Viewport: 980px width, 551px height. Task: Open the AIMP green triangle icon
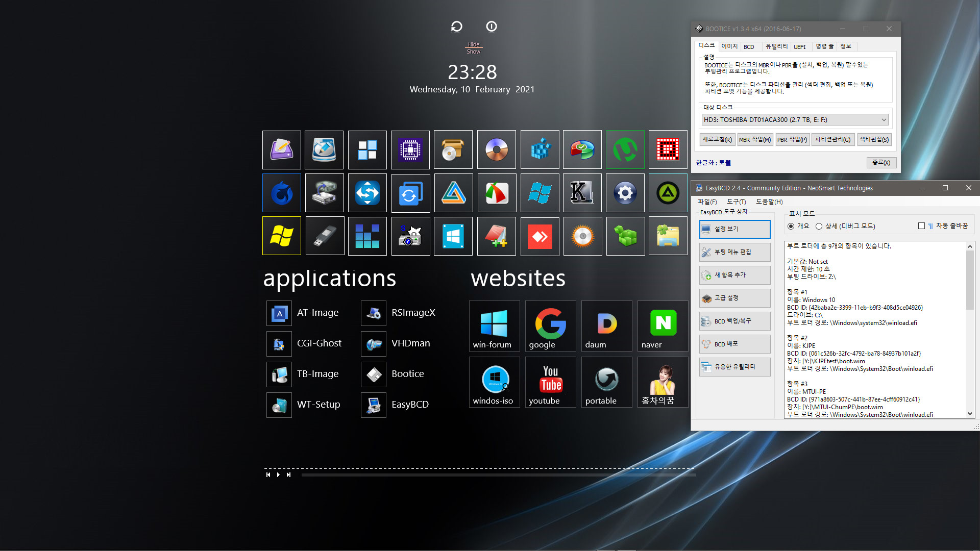click(x=668, y=193)
